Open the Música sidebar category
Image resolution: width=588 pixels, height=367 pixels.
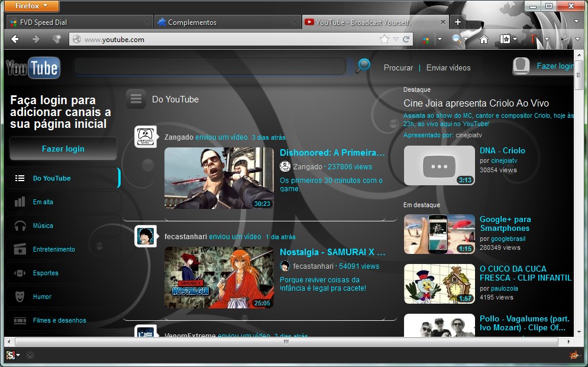coord(63,226)
